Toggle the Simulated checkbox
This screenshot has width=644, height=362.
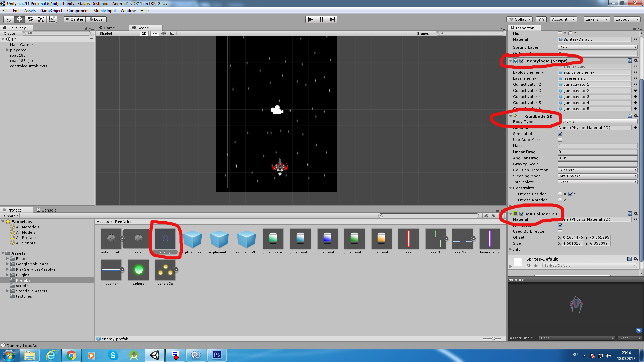pos(560,134)
